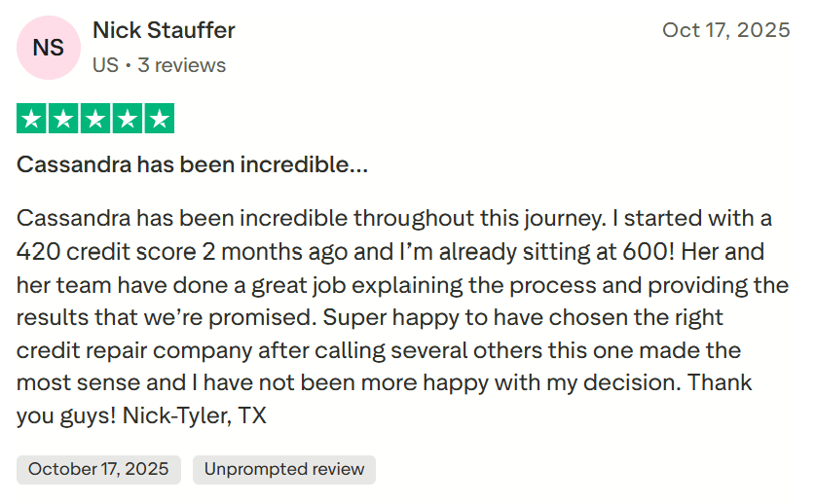Click the "Unprompted review" badge

tap(283, 469)
